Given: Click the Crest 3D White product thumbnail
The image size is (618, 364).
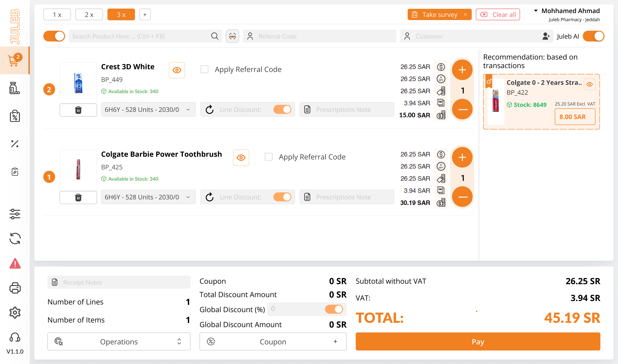Looking at the screenshot, I should 78,83.
